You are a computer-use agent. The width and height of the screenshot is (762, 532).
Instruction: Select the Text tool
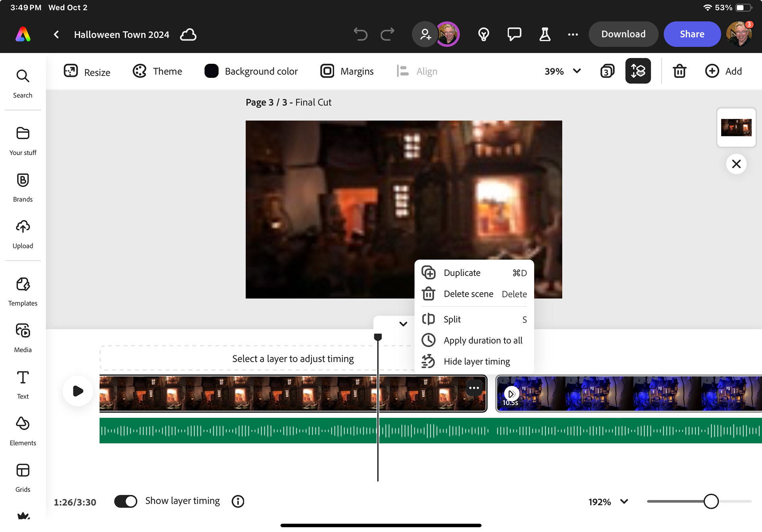click(23, 385)
